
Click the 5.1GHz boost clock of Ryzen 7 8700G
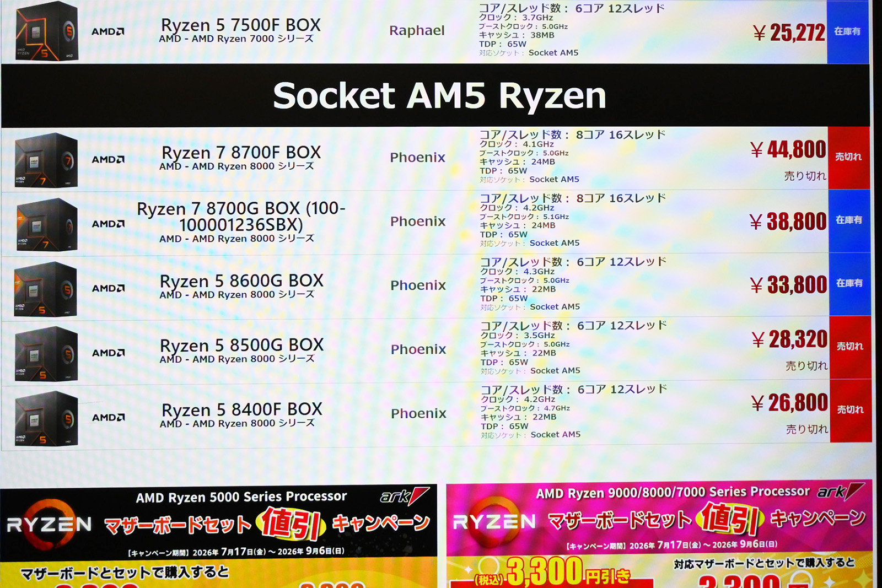[556, 217]
